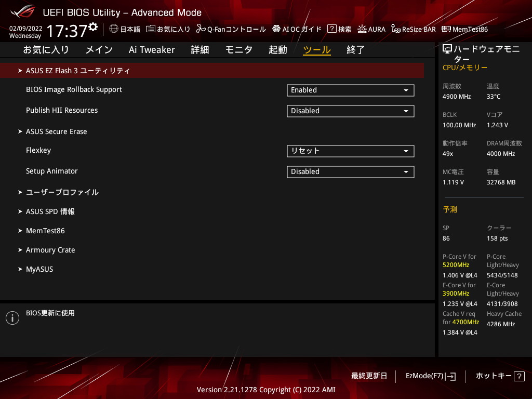The image size is (532, 399).
Task: Click the 02/09/2022 date text
Action: [x=26, y=29]
